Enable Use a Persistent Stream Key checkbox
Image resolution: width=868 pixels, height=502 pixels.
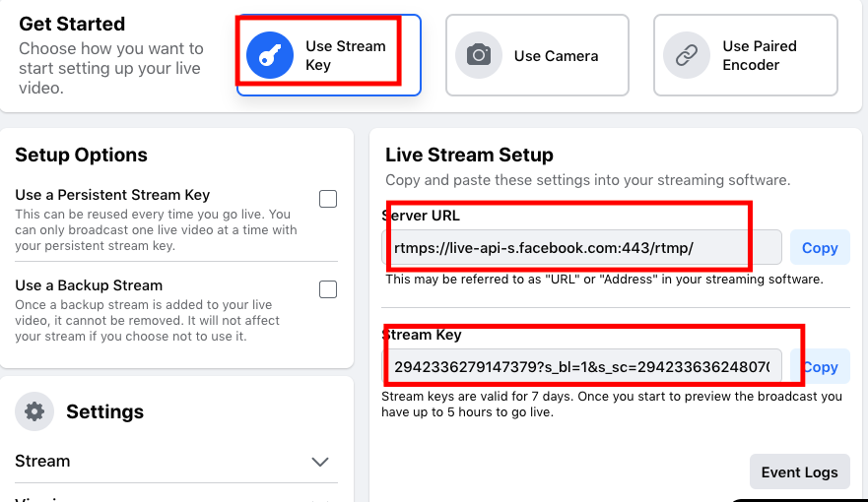328,199
